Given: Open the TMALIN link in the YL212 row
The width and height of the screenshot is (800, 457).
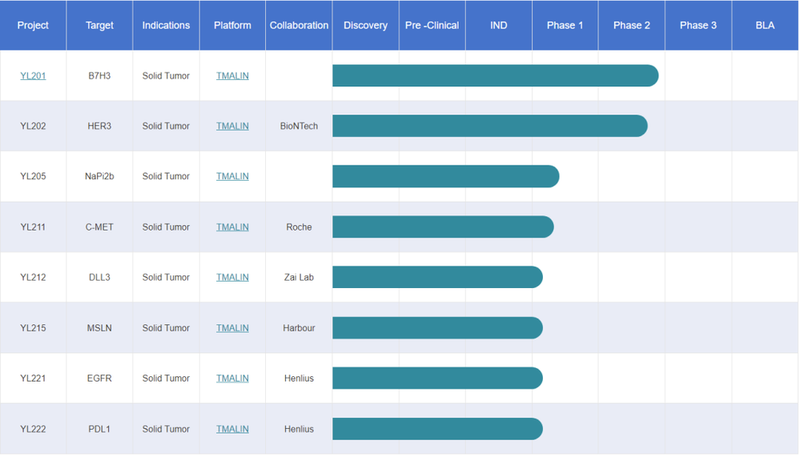Looking at the screenshot, I should coord(232,277).
